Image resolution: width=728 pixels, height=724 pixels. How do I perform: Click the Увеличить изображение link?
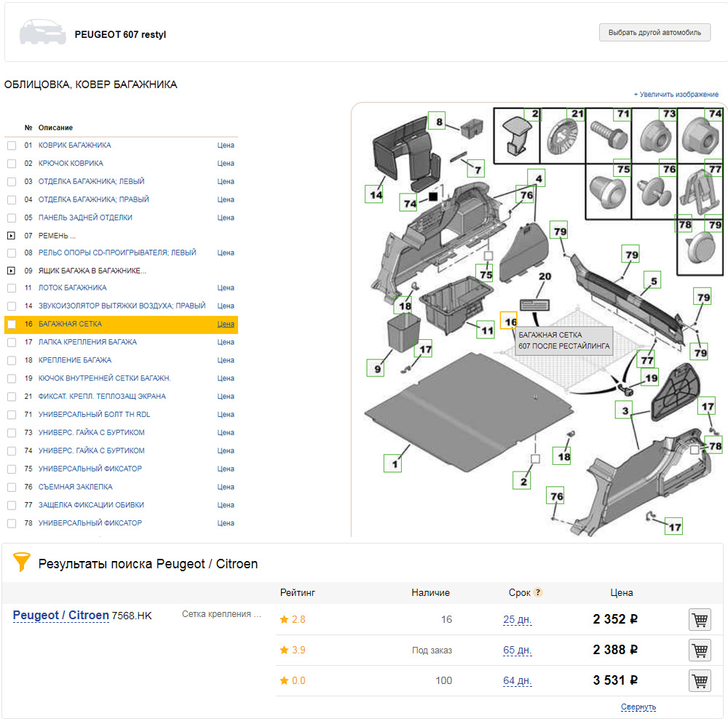[x=676, y=95]
